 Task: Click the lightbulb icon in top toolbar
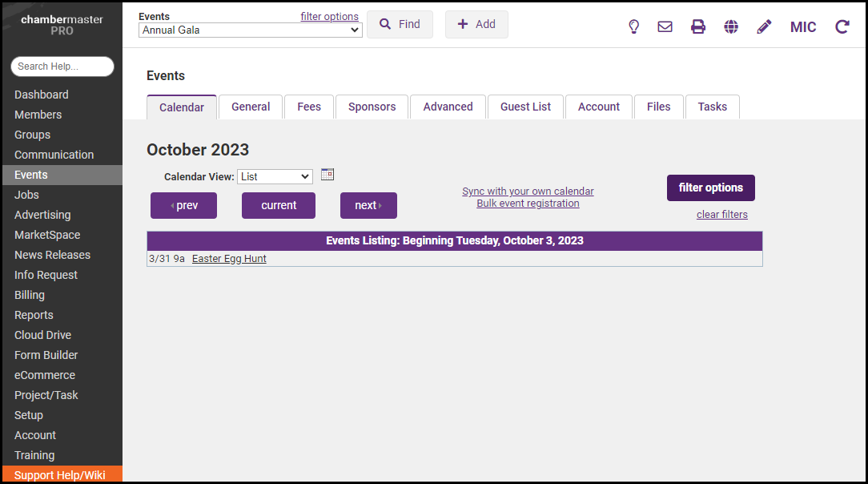coord(633,26)
